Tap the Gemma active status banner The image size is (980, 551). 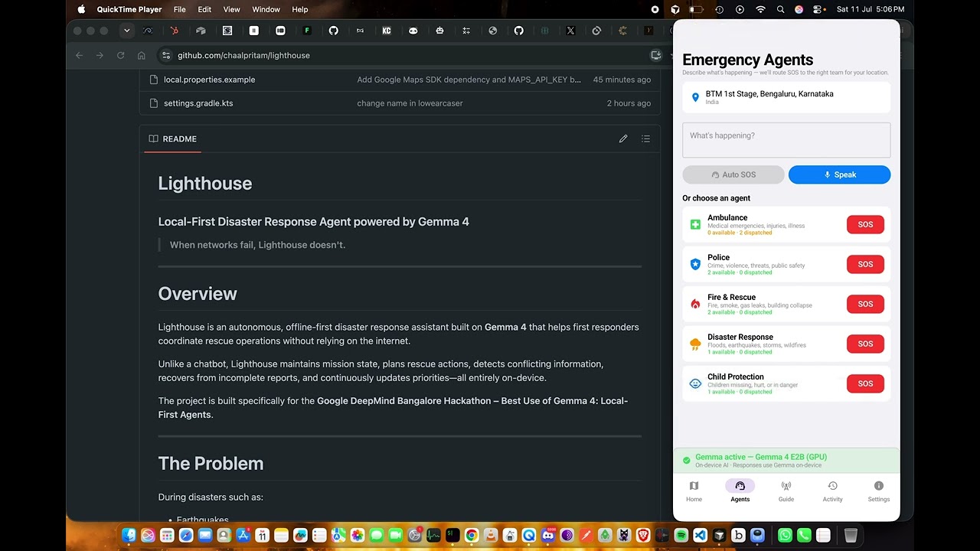click(x=786, y=461)
